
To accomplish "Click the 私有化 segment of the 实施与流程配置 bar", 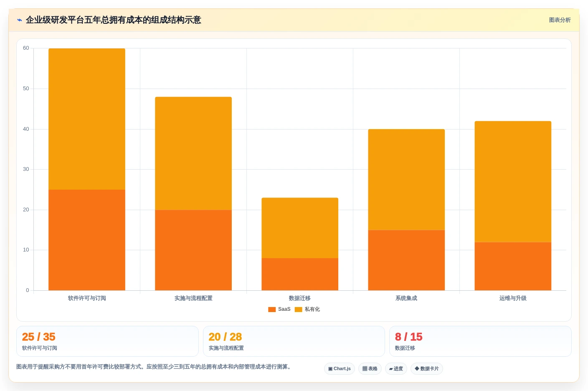I will coord(193,153).
